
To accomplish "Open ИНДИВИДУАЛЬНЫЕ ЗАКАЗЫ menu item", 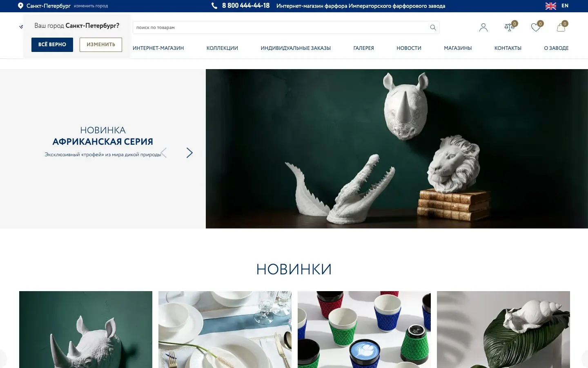I will (296, 48).
